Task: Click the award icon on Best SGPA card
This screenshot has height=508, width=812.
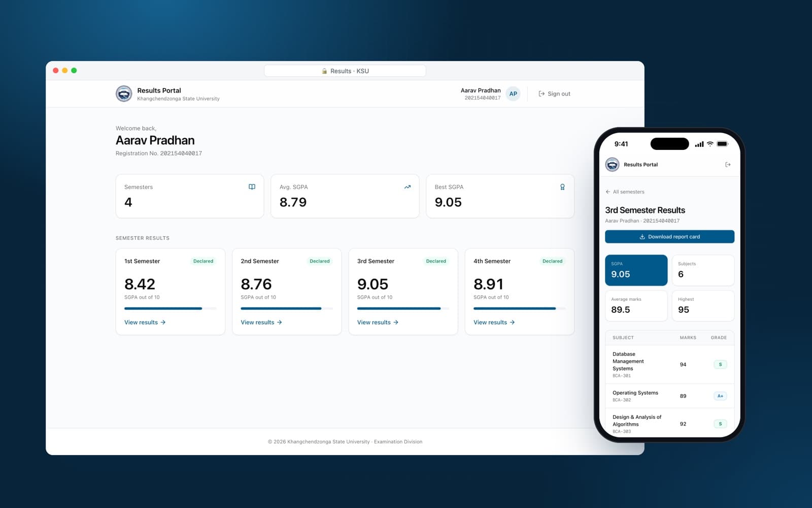Action: [562, 187]
